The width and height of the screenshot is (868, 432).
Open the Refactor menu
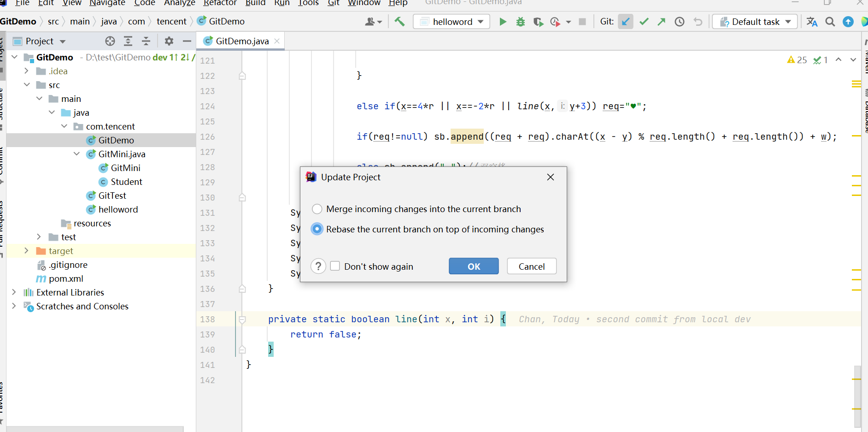[220, 3]
